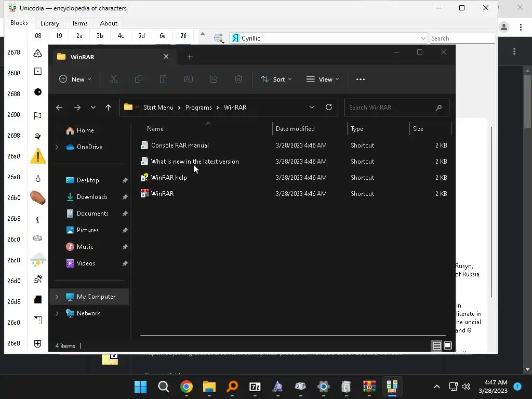The width and height of the screenshot is (532, 399).
Task: Open the View dropdown in Explorer
Action: [322, 79]
